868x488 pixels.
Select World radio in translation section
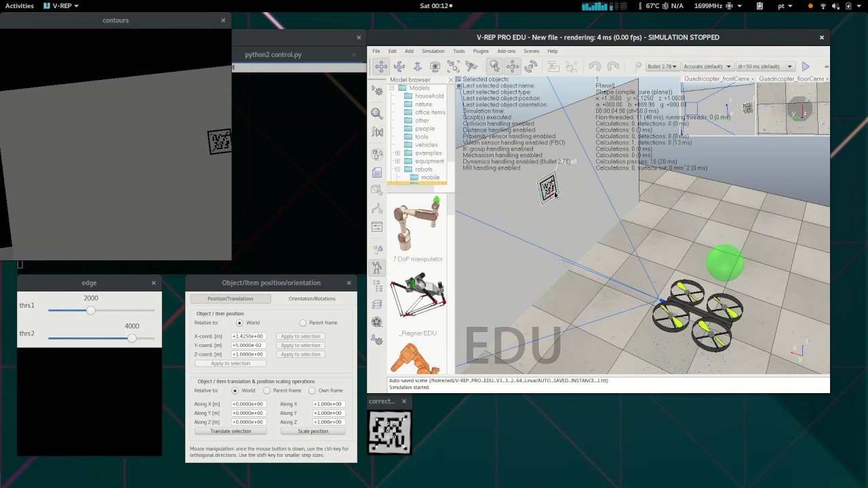pyautogui.click(x=235, y=390)
